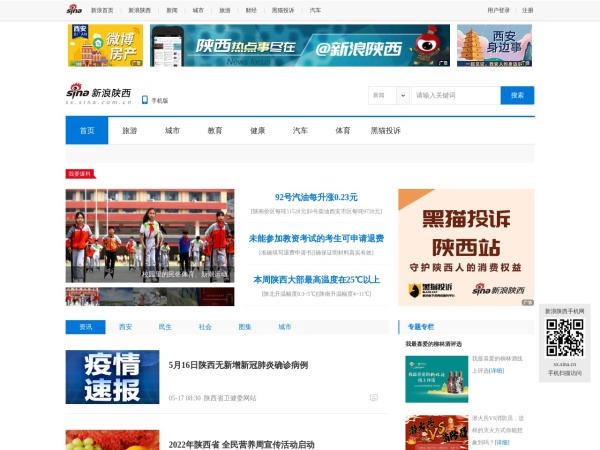The image size is (600, 450).
Task: Switch to the 图集 news tab
Action: tap(245, 327)
